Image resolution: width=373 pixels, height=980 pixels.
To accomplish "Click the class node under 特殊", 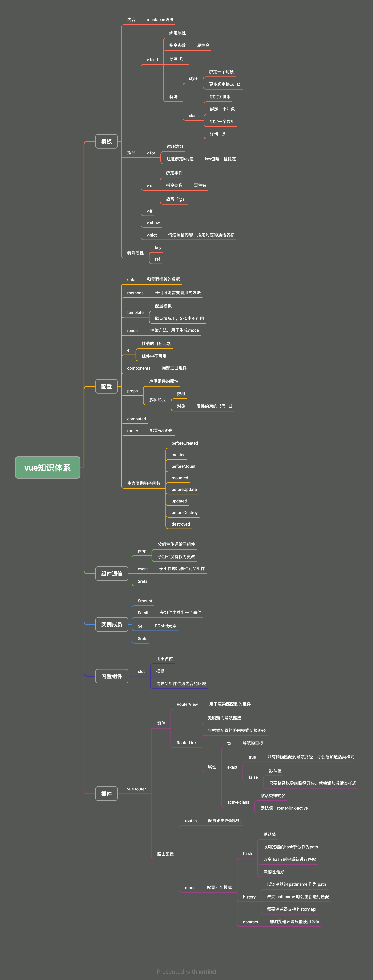I will [193, 116].
